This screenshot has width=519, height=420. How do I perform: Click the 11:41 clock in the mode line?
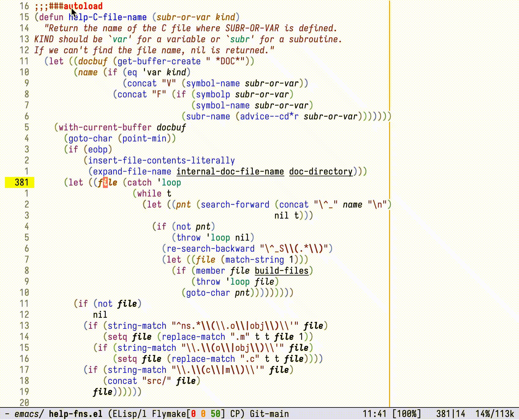(x=375, y=414)
